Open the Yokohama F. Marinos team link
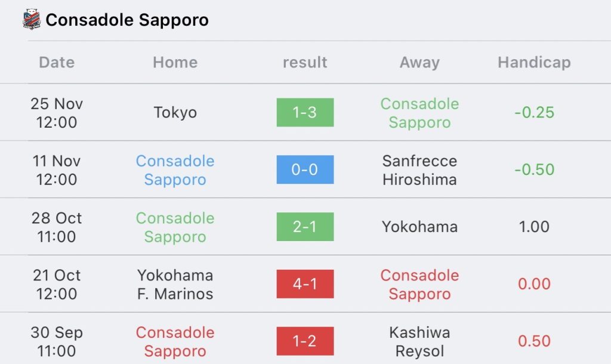 coord(175,284)
